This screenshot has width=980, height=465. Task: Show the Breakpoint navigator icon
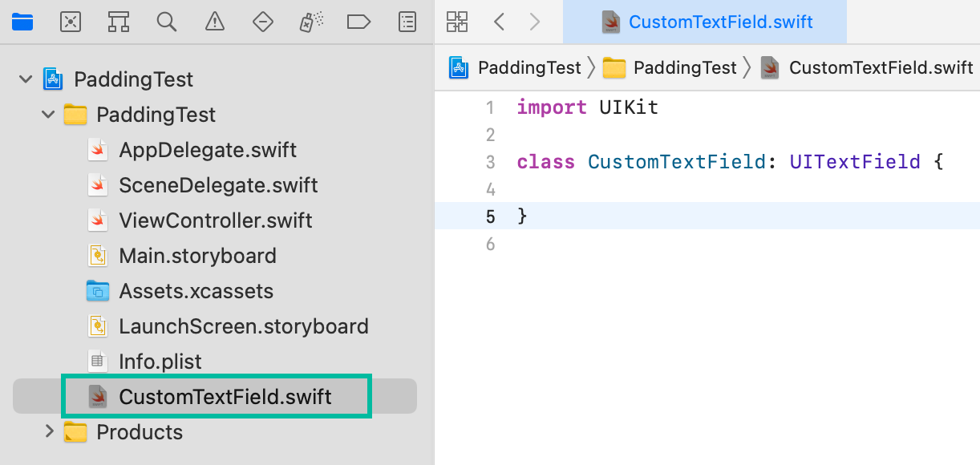pos(359,22)
